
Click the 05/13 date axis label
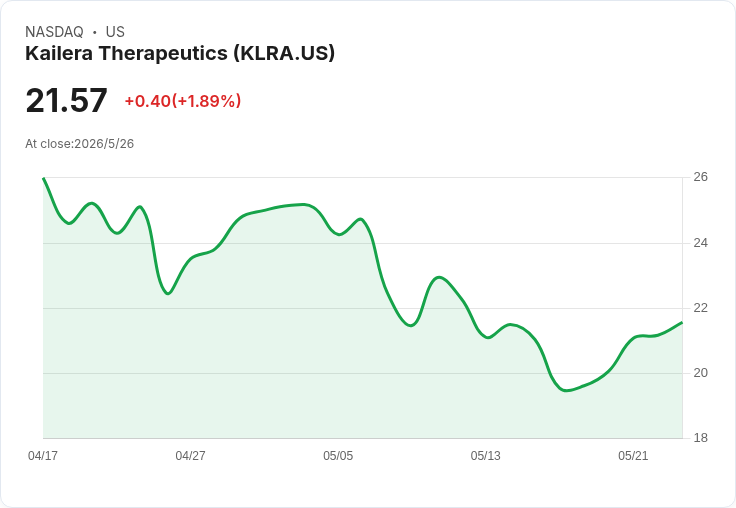click(485, 456)
